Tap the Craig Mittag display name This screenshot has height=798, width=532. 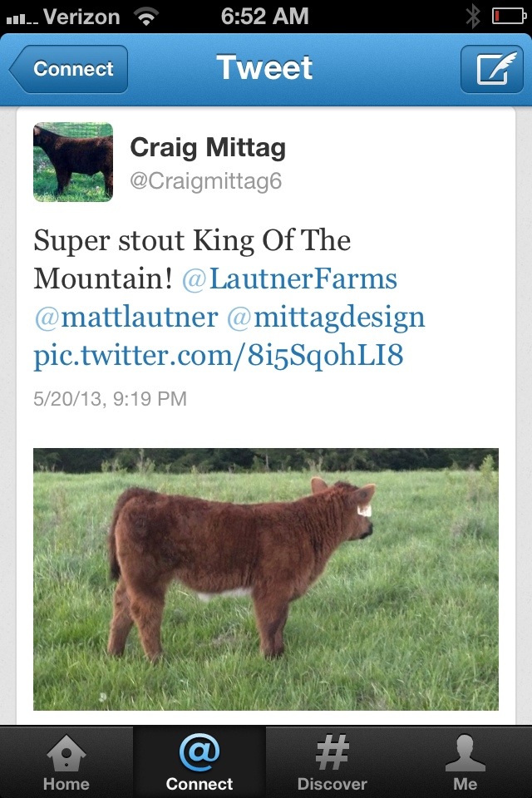click(208, 148)
